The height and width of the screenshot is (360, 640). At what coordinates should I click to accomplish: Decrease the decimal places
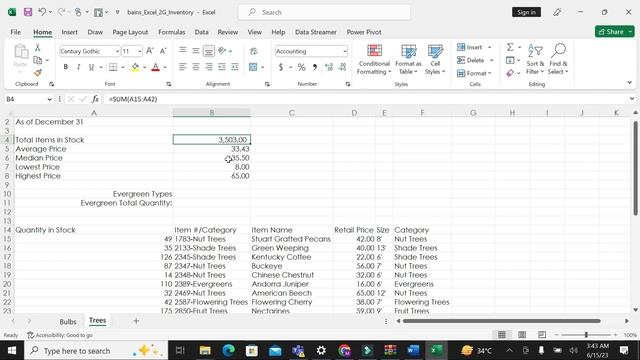pyautogui.click(x=342, y=67)
